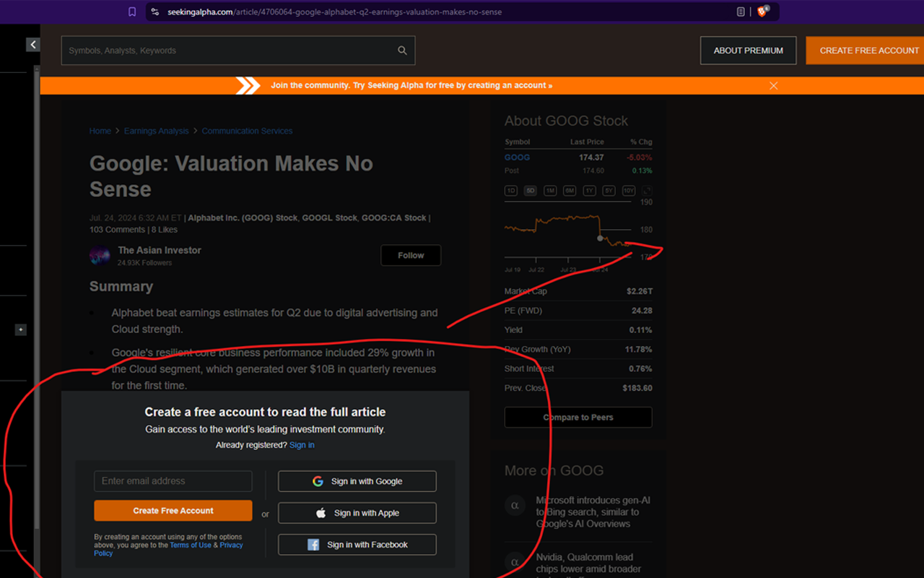This screenshot has height=578, width=924.
Task: Sign in with Apple
Action: [357, 513]
